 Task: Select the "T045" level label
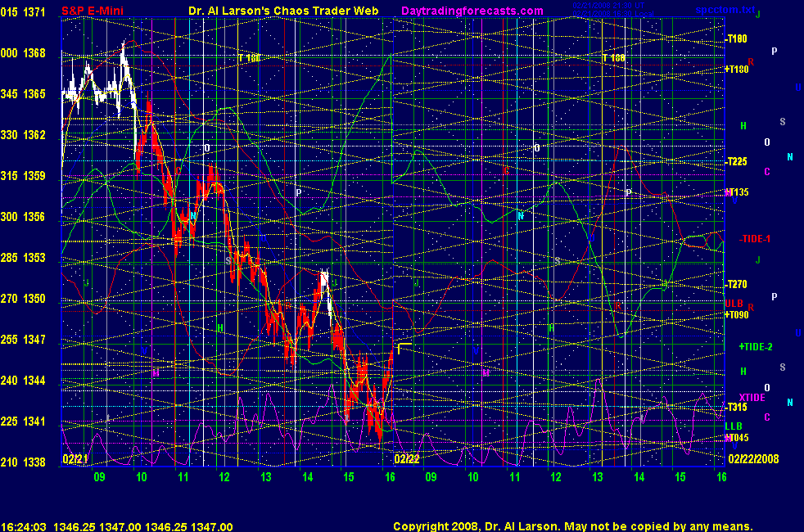[739, 438]
